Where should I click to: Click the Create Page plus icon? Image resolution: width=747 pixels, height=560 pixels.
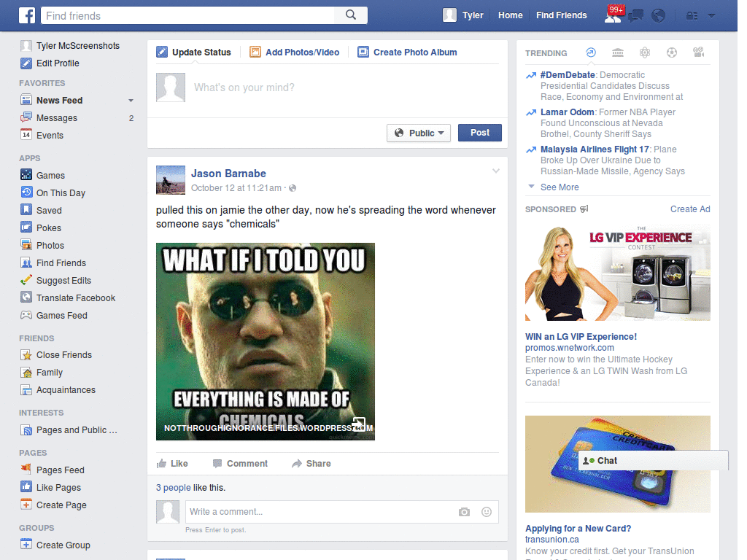pos(26,505)
